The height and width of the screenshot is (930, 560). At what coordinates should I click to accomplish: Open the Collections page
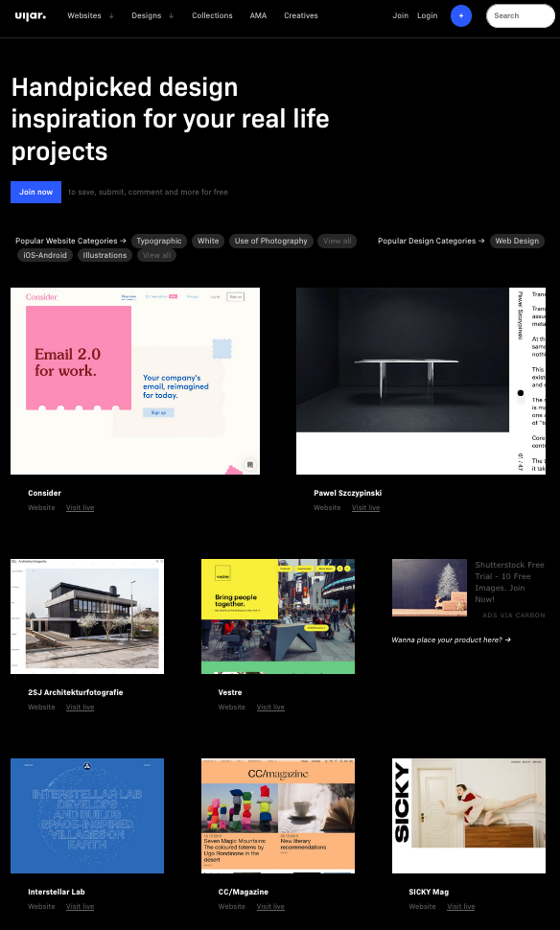tap(212, 16)
